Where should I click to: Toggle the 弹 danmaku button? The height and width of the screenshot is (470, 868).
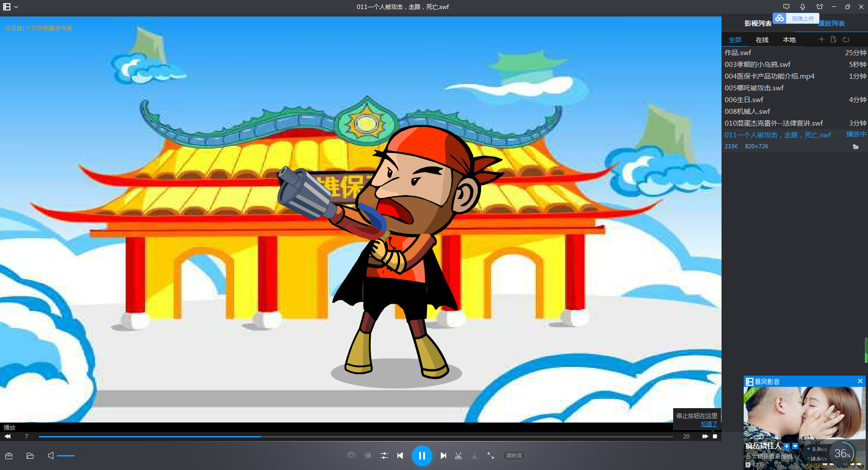(x=368, y=456)
